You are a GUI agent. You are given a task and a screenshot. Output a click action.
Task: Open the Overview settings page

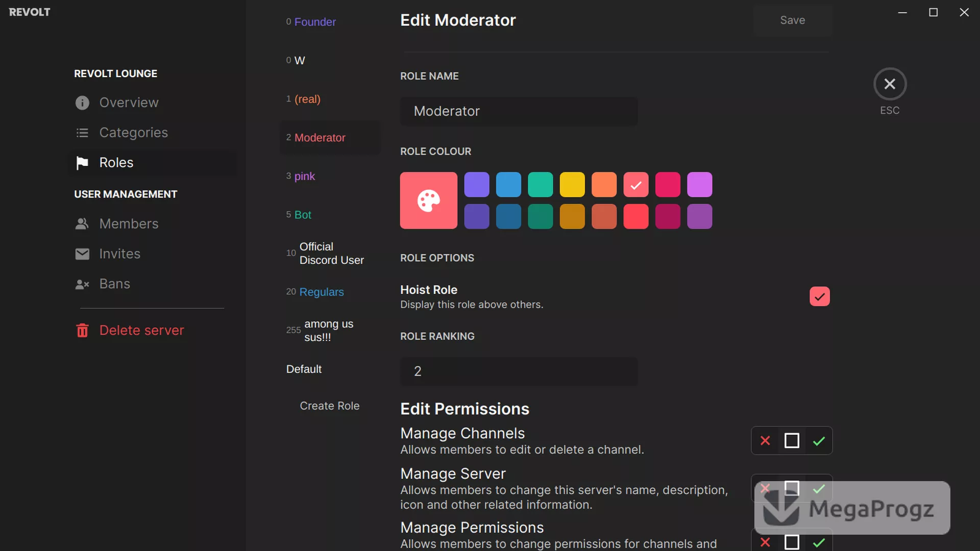pyautogui.click(x=152, y=103)
